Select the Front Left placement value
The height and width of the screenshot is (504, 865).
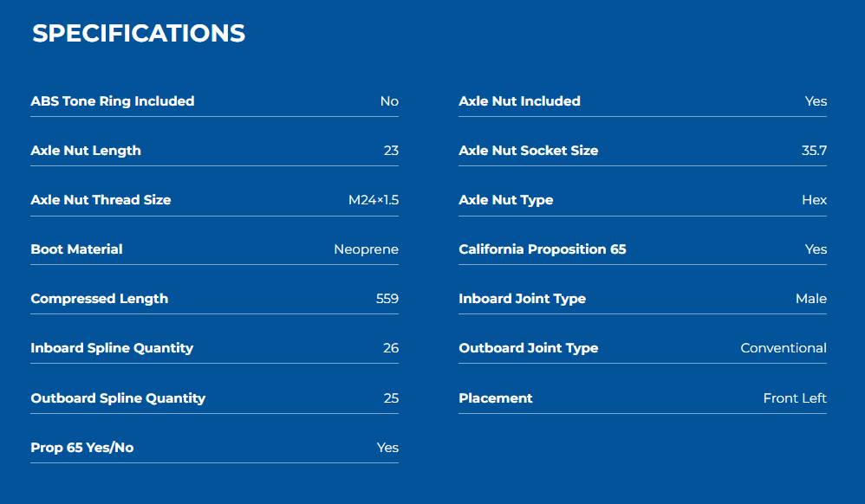795,398
